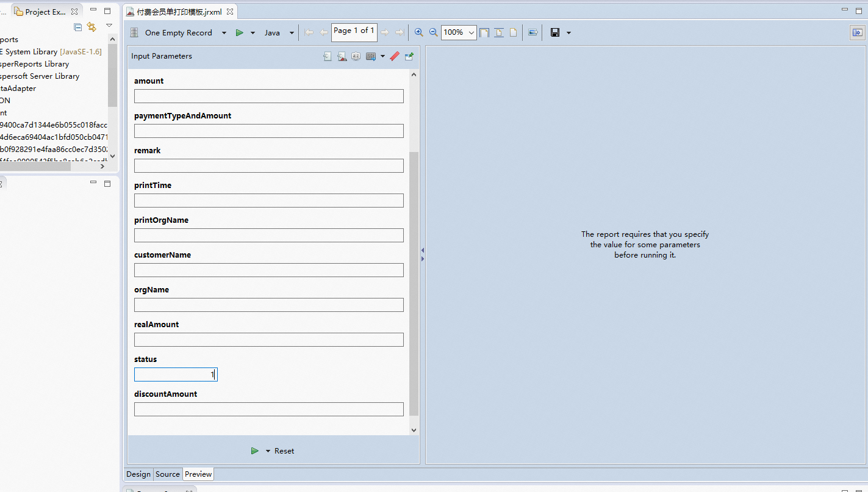
Task: Open the small dropdown arrow in Input Parameters header
Action: tap(382, 56)
